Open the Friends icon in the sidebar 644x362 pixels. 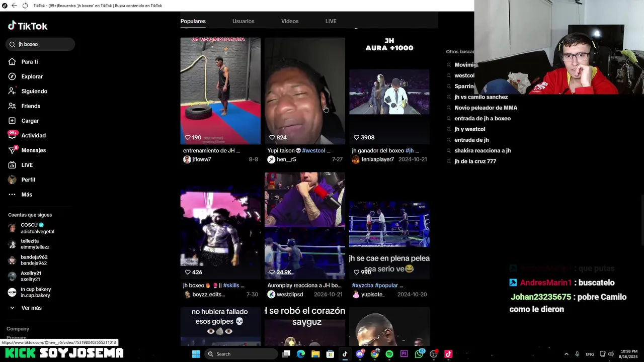tap(12, 106)
